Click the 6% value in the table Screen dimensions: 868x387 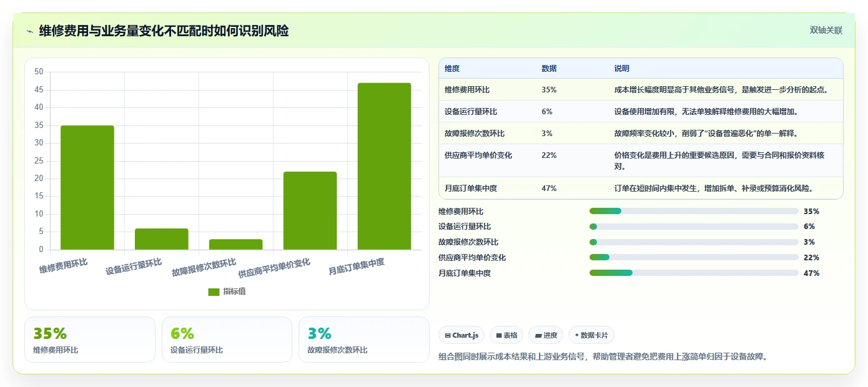547,112
